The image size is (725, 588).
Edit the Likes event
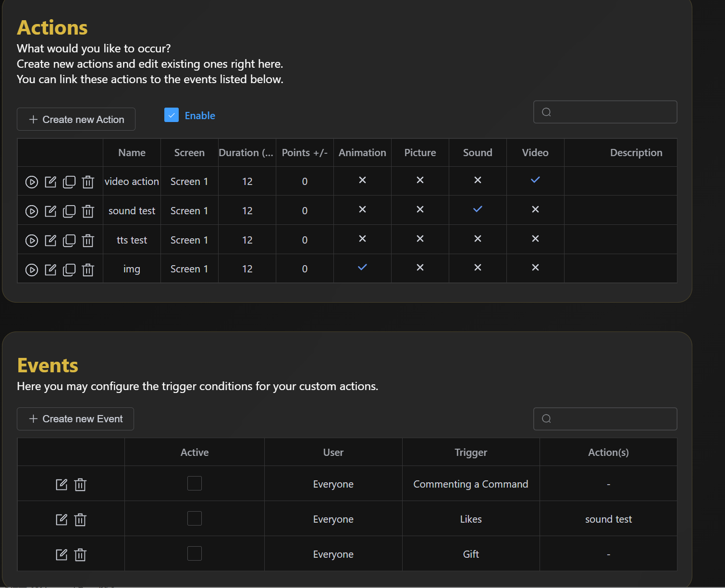tap(61, 519)
